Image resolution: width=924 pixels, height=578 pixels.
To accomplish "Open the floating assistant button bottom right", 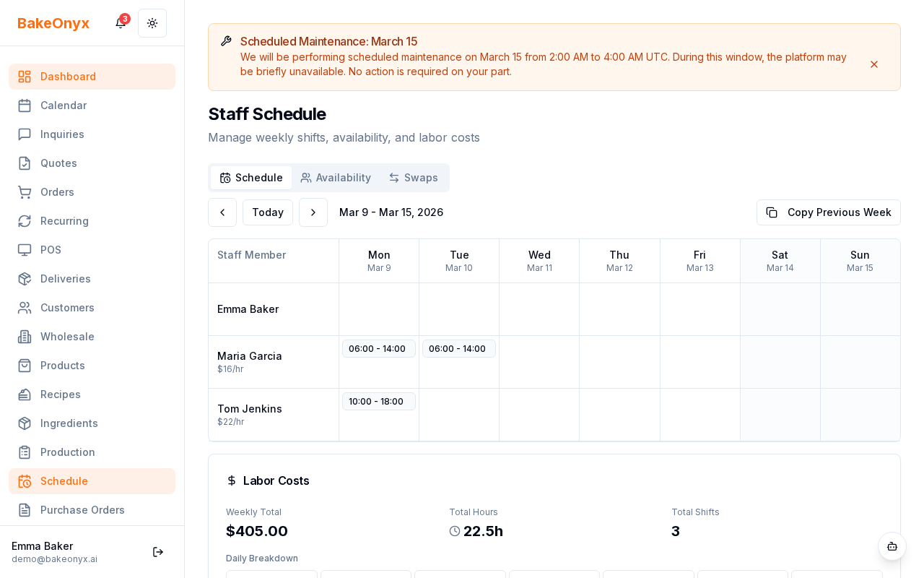I will pos(892,547).
